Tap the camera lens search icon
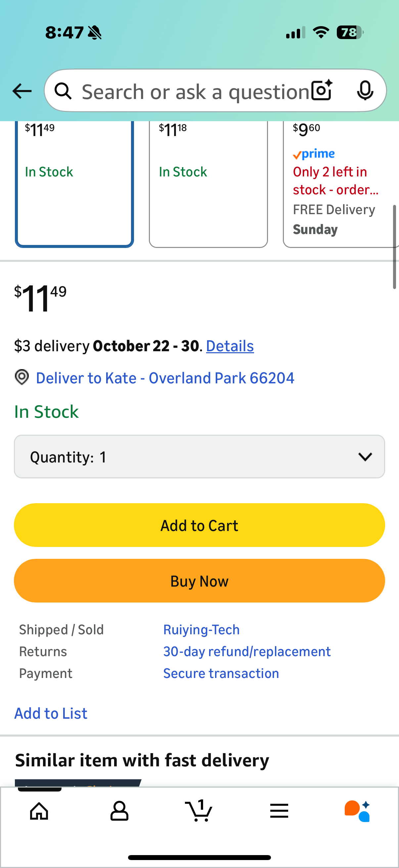This screenshot has width=399, height=868. pyautogui.click(x=322, y=90)
